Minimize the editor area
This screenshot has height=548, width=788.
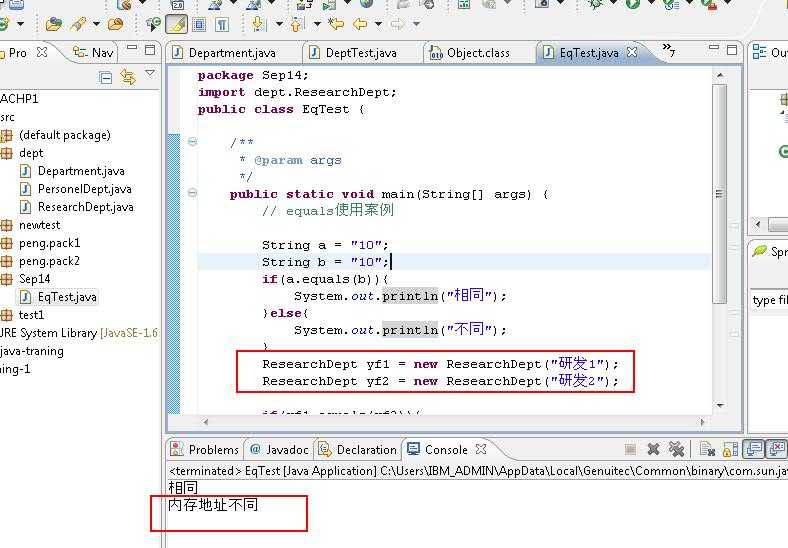coord(714,47)
